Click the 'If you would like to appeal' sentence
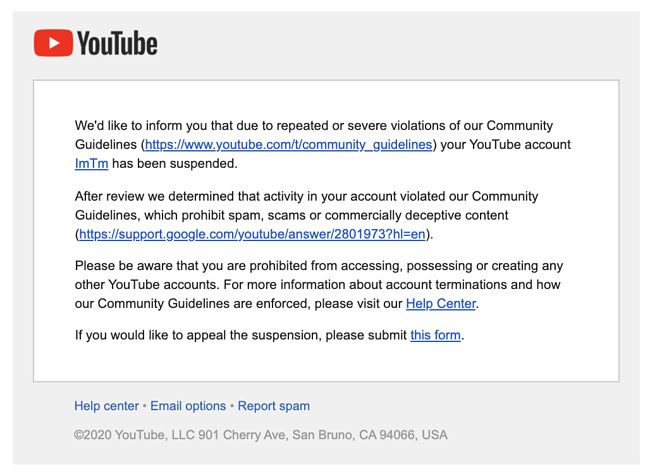 coord(269,335)
